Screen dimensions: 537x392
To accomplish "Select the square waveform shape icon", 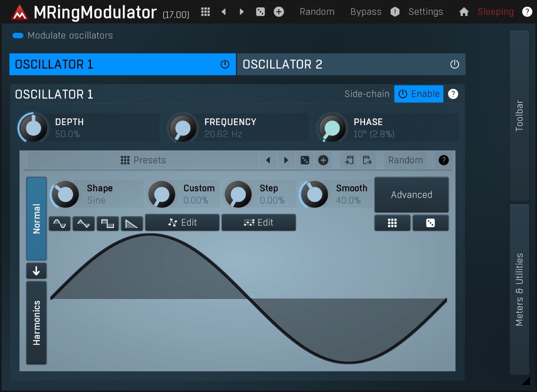I will (x=108, y=223).
